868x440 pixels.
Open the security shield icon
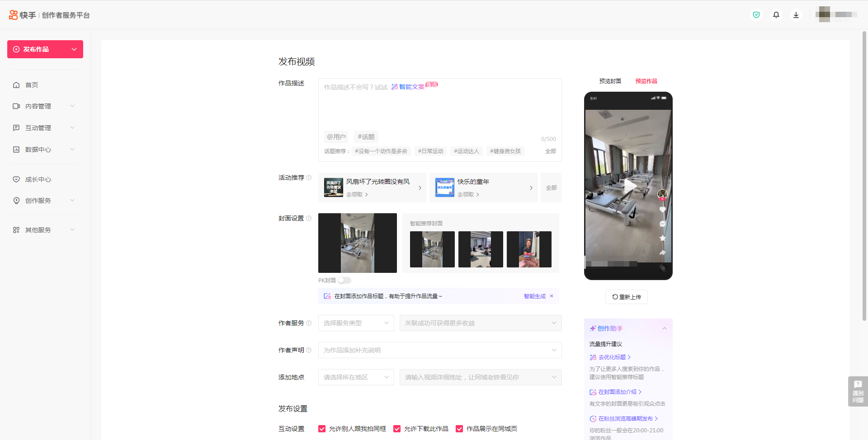click(x=756, y=15)
